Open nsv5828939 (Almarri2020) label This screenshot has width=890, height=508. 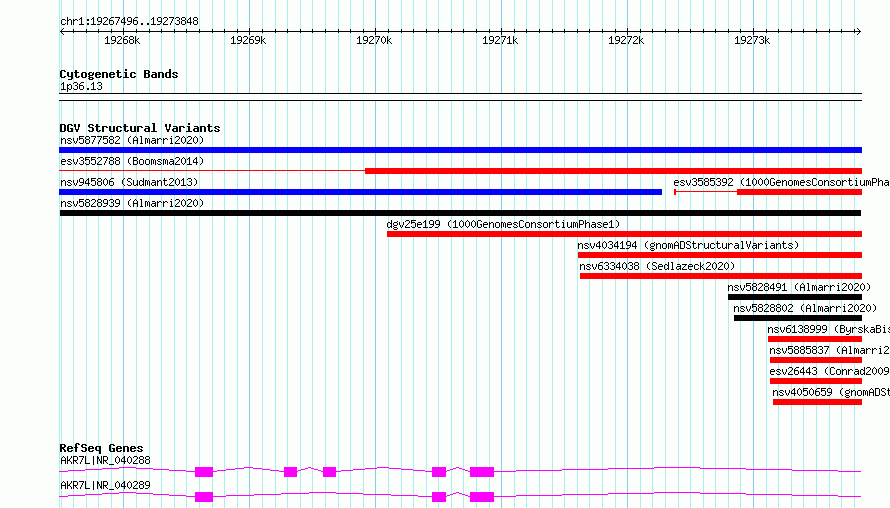pos(132,203)
